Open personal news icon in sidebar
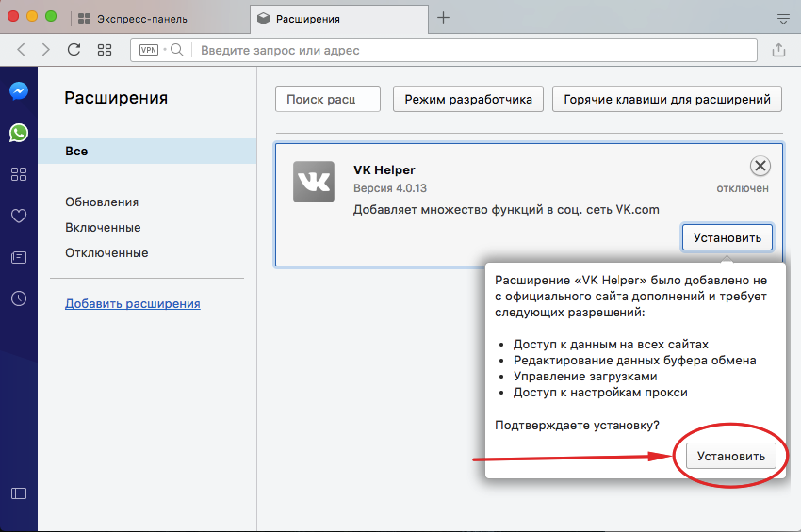Viewport: 801px width, 532px height. pyautogui.click(x=19, y=257)
